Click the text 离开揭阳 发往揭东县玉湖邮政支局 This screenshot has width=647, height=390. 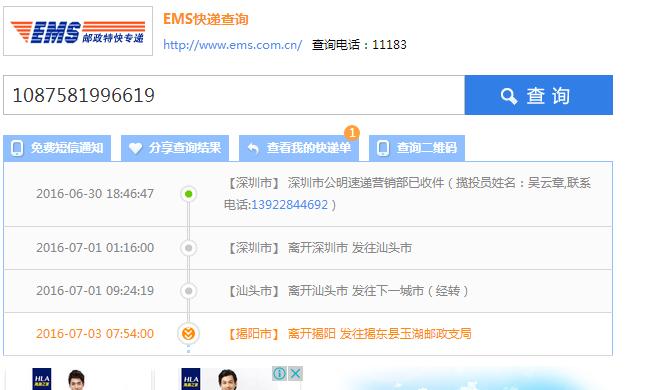(380, 333)
